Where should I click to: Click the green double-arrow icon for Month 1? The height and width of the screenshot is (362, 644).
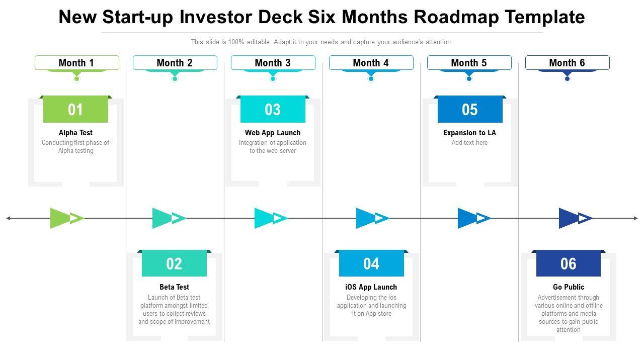[x=66, y=218]
